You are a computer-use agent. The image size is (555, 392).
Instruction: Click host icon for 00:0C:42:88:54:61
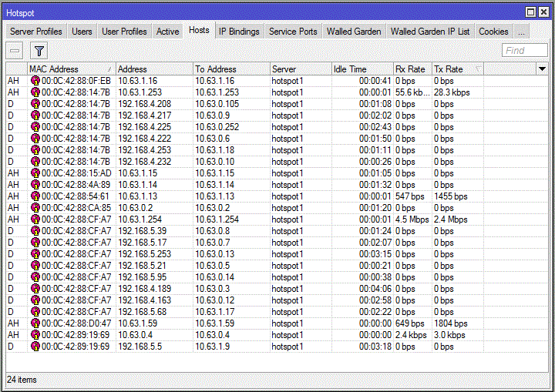(x=35, y=196)
